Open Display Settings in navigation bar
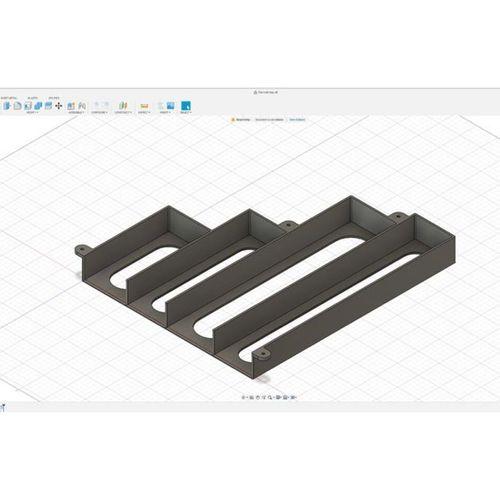Image resolution: width=500 pixels, height=500 pixels. click(278, 397)
